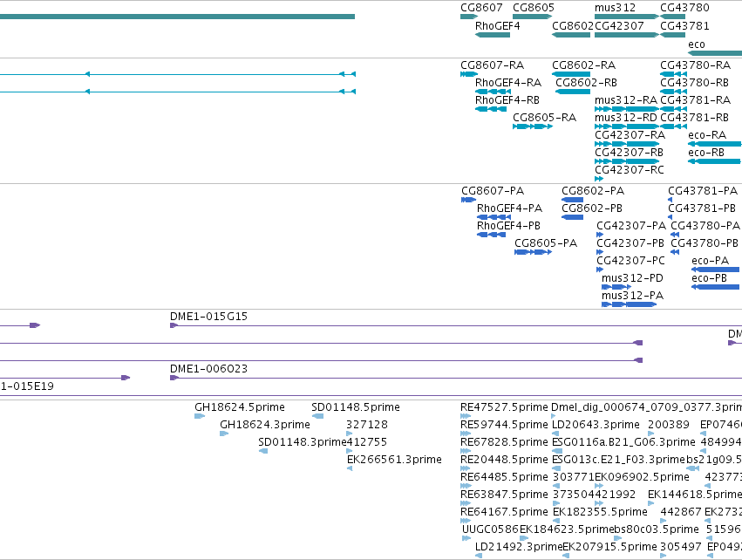Open protein RhoGEF4-PA
Image resolution: width=742 pixels, height=560 pixels.
click(510, 208)
